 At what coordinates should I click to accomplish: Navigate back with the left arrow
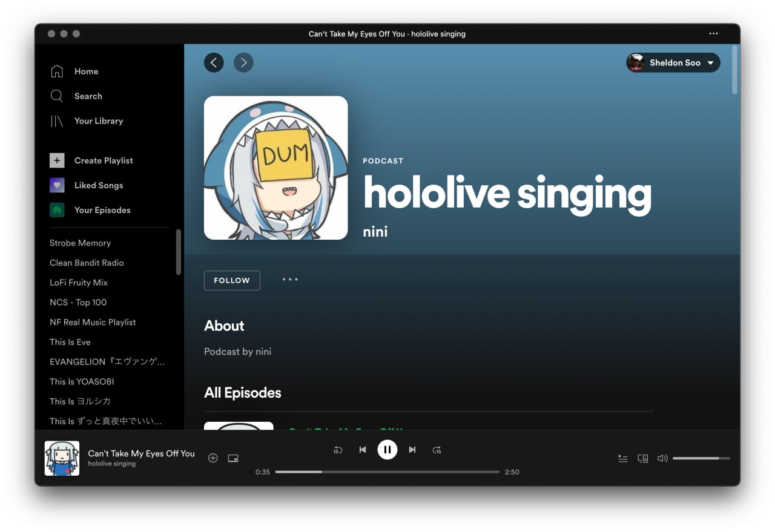[x=214, y=62]
